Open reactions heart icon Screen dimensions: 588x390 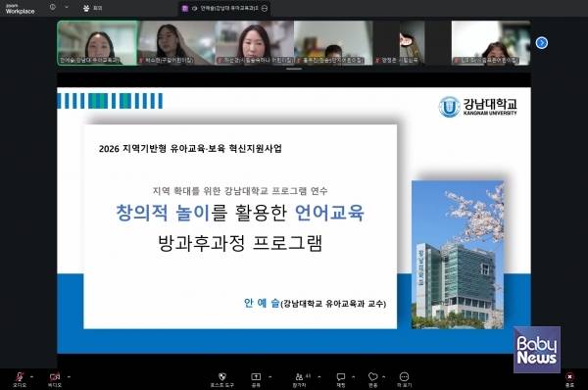tap(372, 376)
